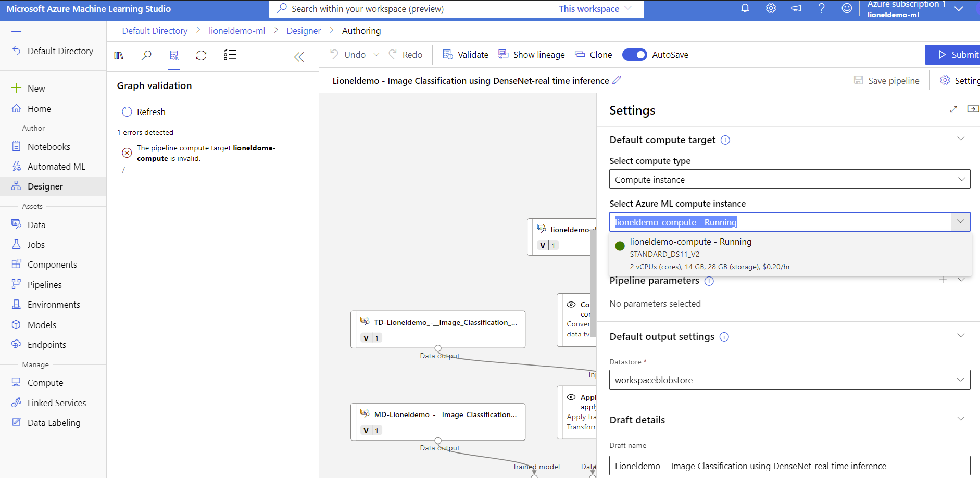980x478 pixels.
Task: Expand the Azure subscription account menu
Action: tap(959, 9)
